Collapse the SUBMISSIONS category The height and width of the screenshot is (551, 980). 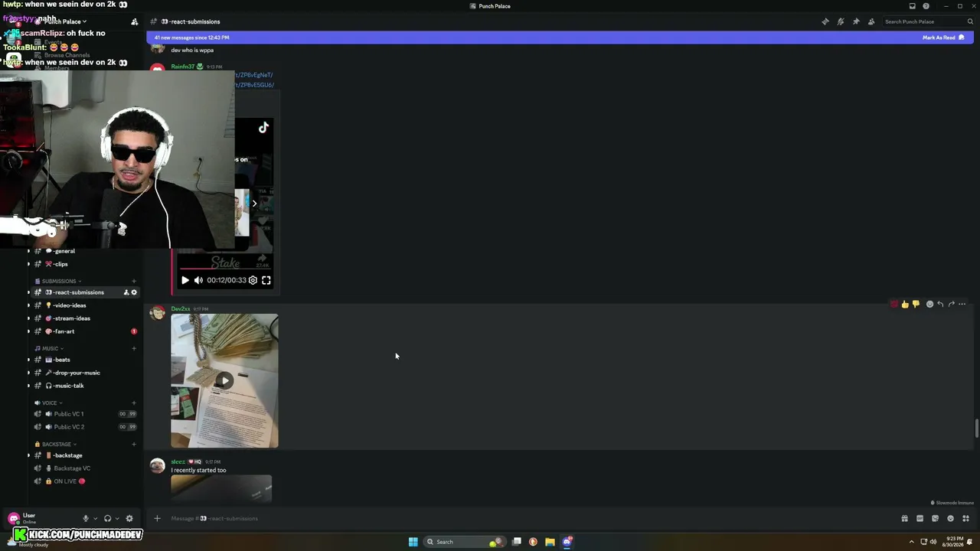coord(59,281)
